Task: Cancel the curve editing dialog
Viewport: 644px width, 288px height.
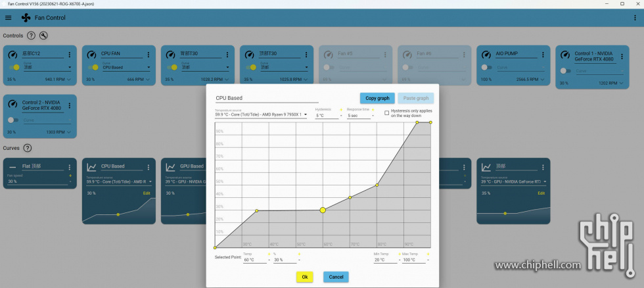Action: [336, 277]
